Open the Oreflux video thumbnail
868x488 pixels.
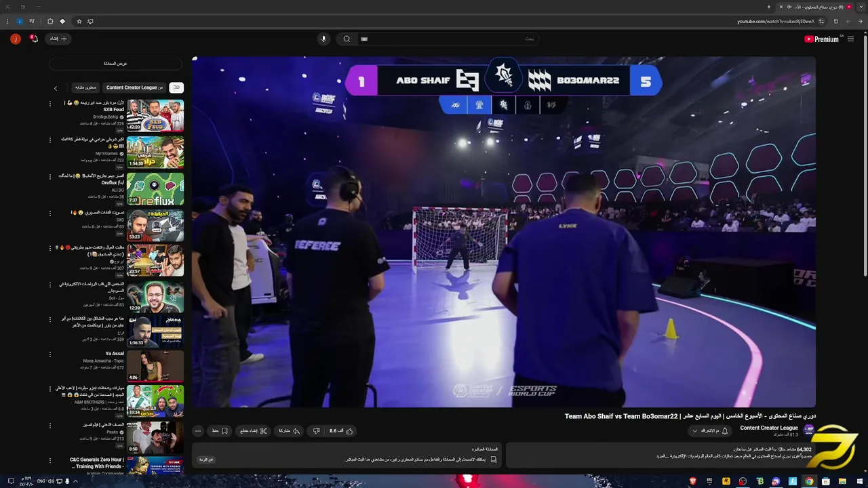click(155, 189)
